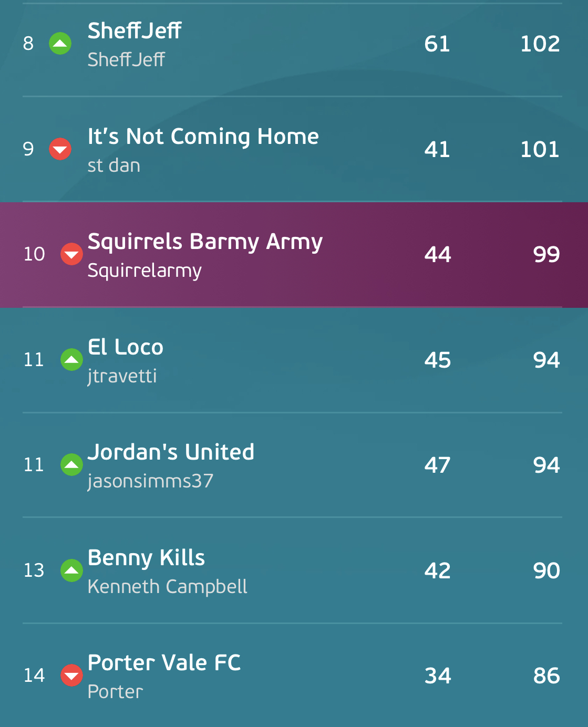Click manager name jtravetti
The height and width of the screenshot is (727, 588).
[122, 377]
